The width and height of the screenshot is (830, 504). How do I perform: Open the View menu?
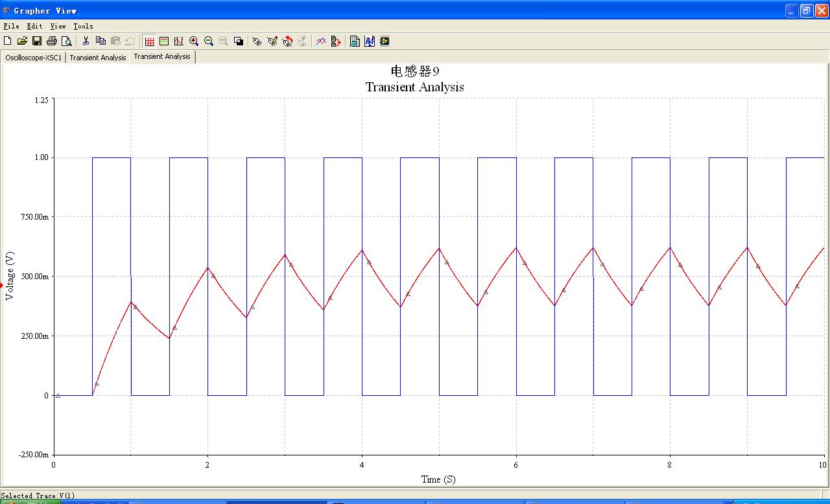tap(58, 26)
